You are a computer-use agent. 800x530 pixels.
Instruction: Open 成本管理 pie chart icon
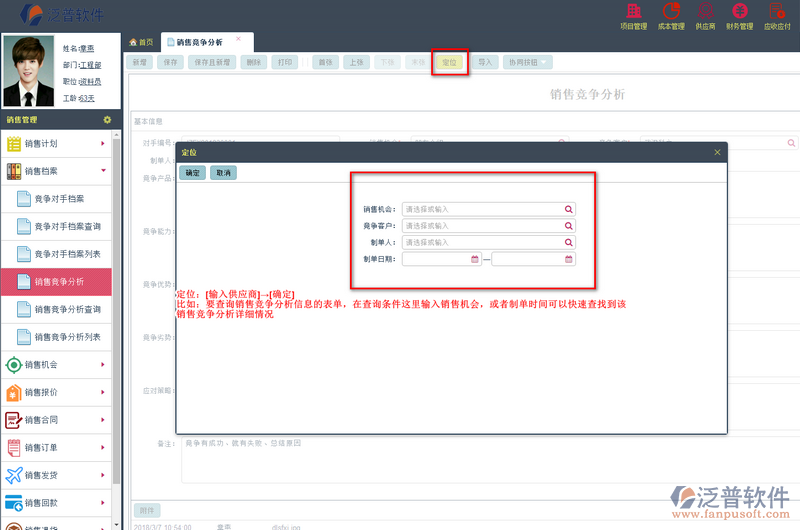tap(670, 15)
